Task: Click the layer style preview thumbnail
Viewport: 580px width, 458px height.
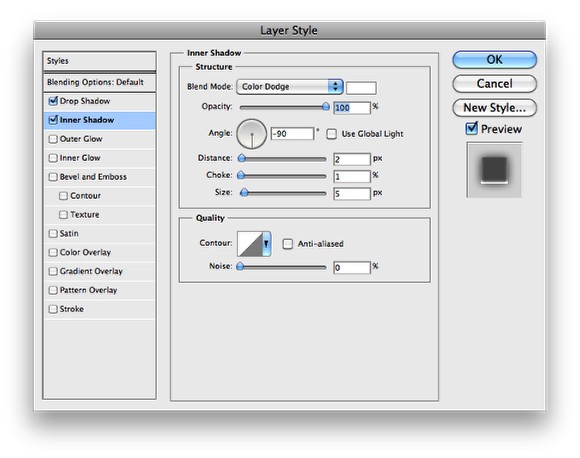Action: click(x=494, y=170)
